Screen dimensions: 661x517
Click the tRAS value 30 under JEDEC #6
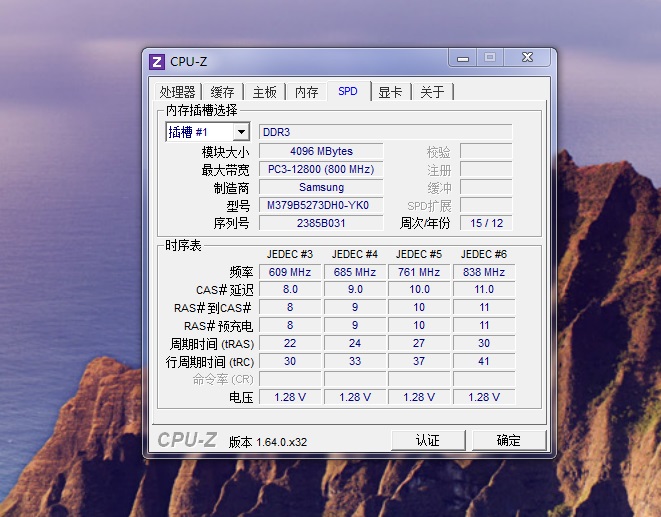(x=484, y=343)
